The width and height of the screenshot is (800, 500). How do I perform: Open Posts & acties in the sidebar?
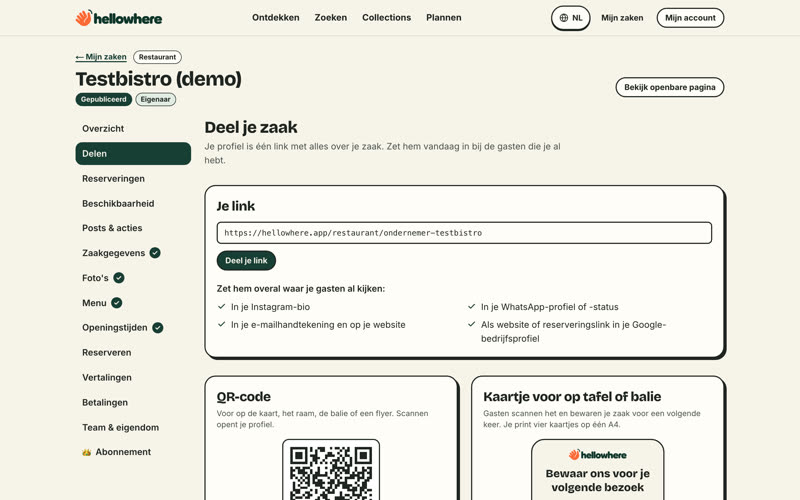click(x=133, y=228)
